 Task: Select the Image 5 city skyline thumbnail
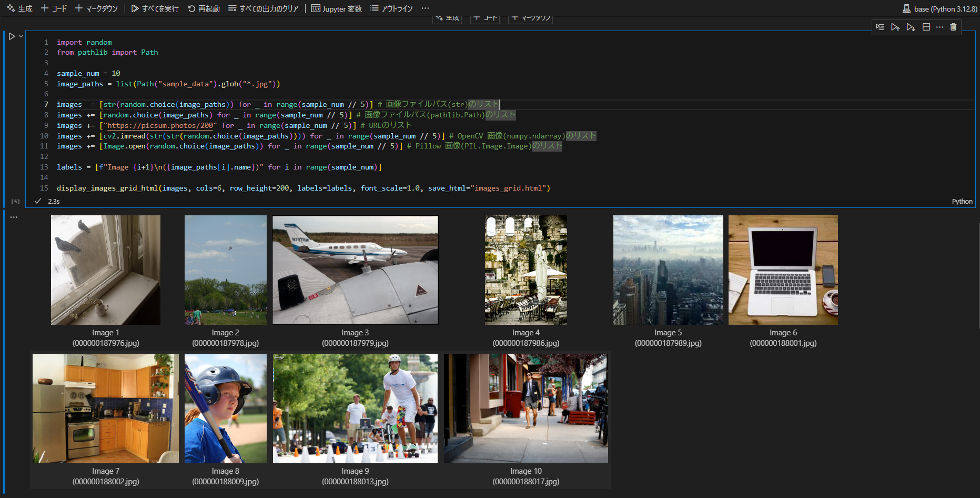(668, 270)
